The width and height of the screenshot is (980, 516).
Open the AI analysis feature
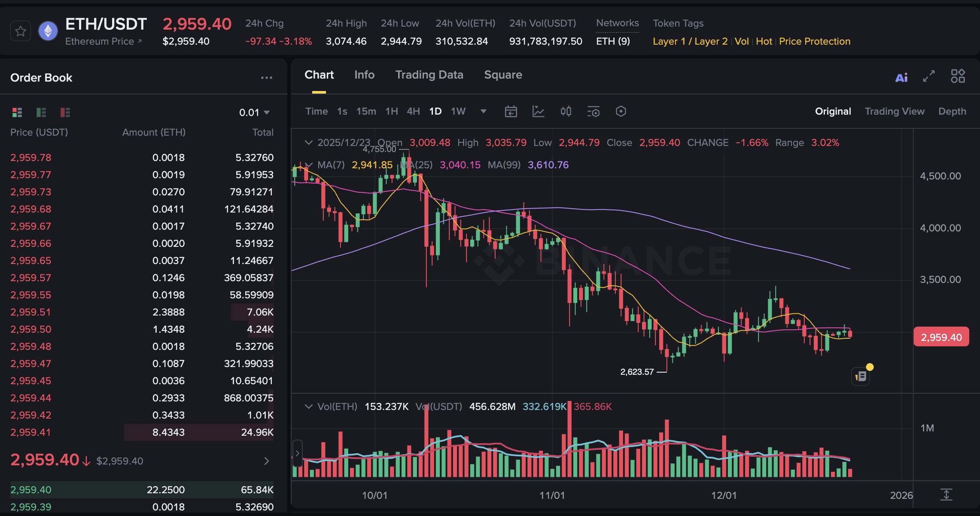coord(901,76)
